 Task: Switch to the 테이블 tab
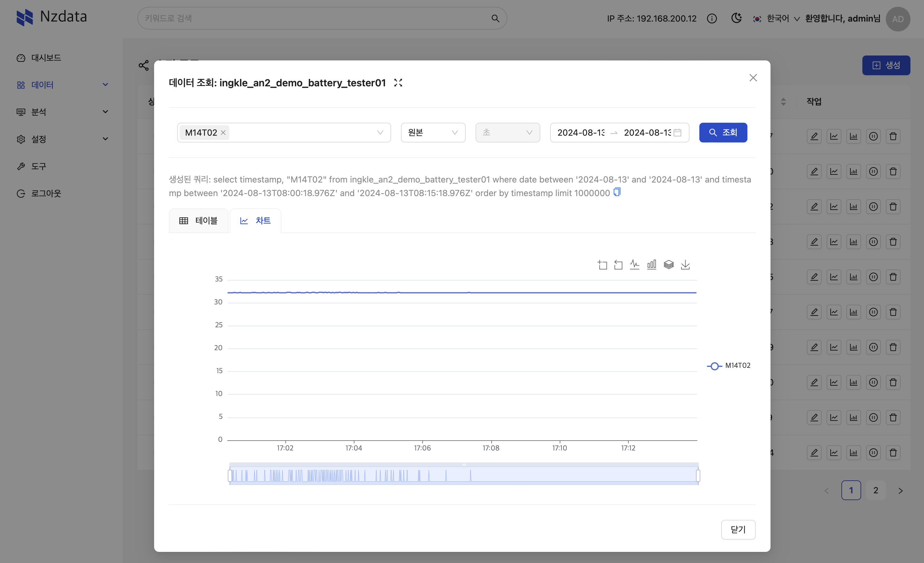click(198, 221)
